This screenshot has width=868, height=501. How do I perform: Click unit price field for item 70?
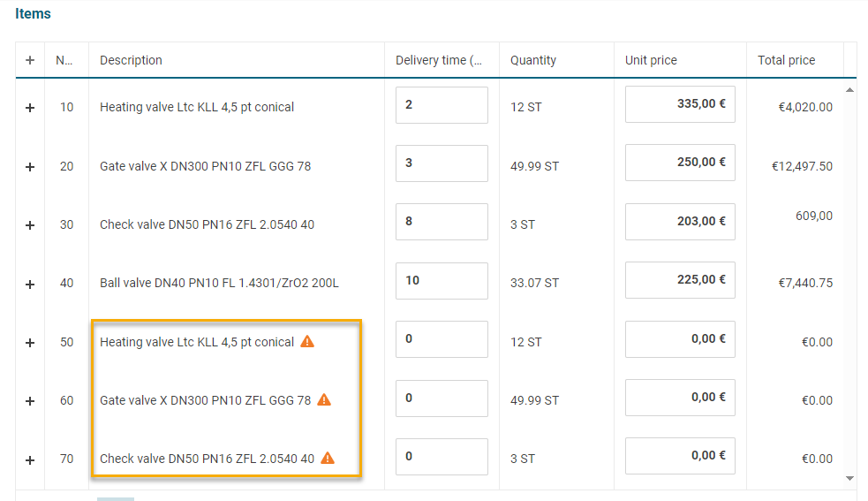pyautogui.click(x=680, y=456)
